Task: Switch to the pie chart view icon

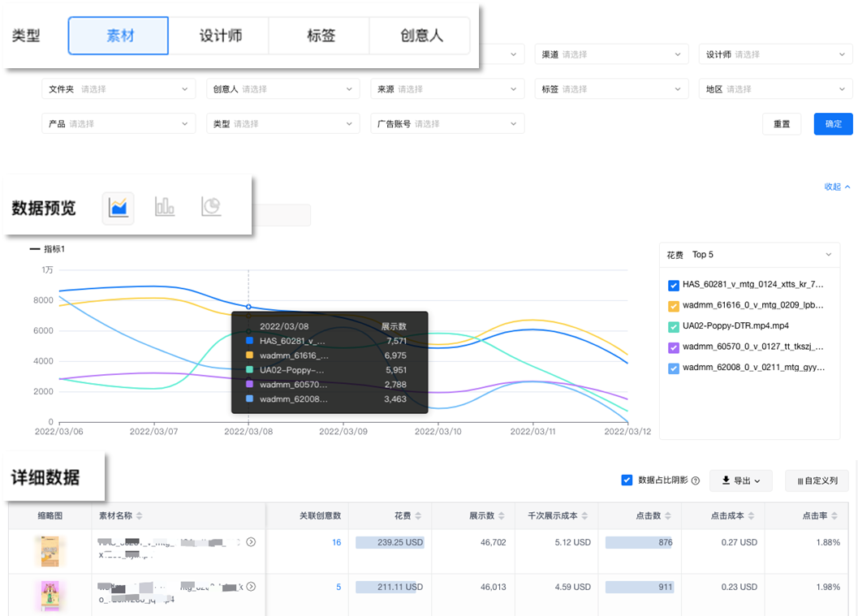Action: [211, 208]
